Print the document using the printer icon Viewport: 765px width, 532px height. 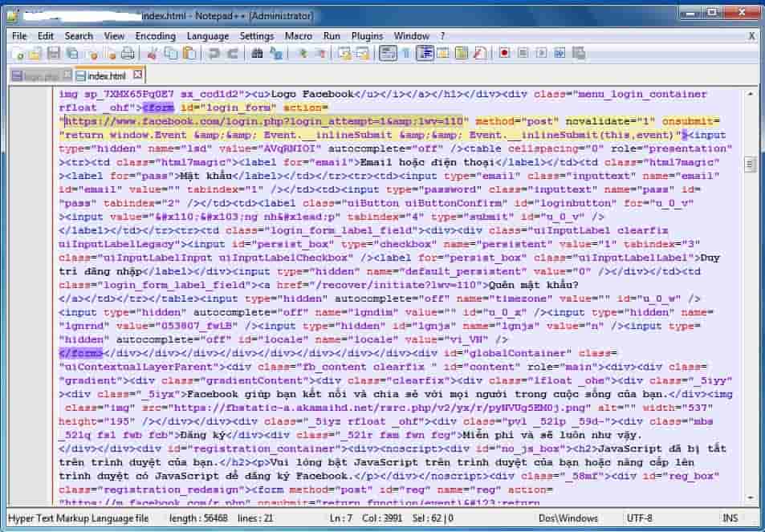(128, 53)
